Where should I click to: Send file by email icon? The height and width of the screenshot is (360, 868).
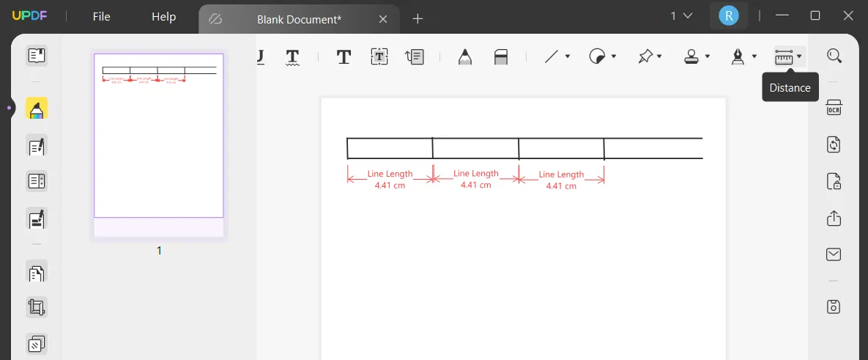834,254
